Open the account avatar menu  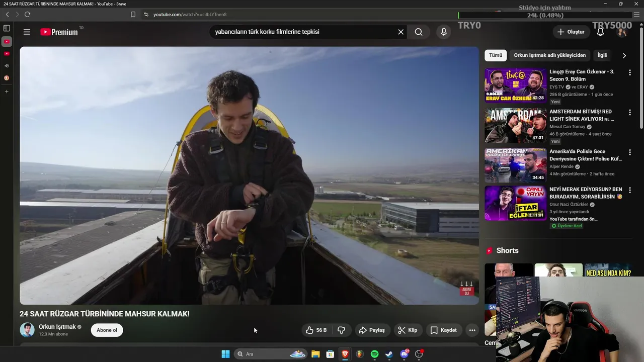622,32
